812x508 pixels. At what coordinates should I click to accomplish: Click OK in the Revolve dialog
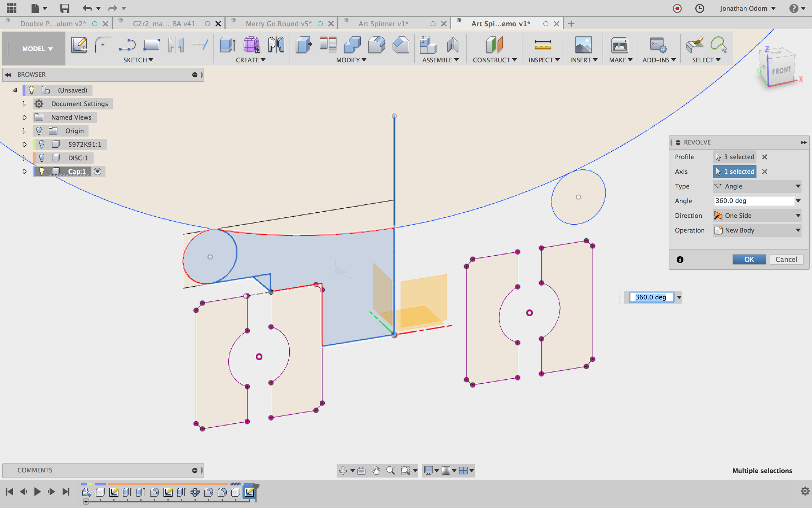pos(749,259)
